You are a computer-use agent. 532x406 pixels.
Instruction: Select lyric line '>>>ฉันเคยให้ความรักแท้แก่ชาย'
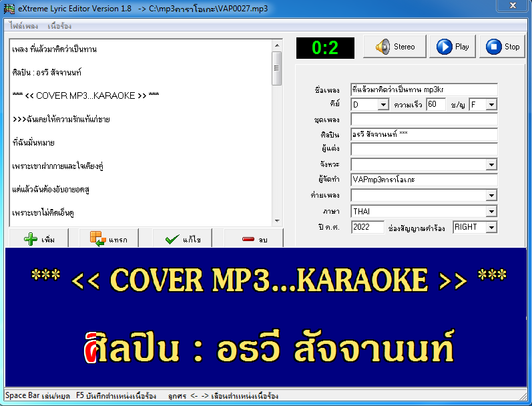click(x=61, y=119)
